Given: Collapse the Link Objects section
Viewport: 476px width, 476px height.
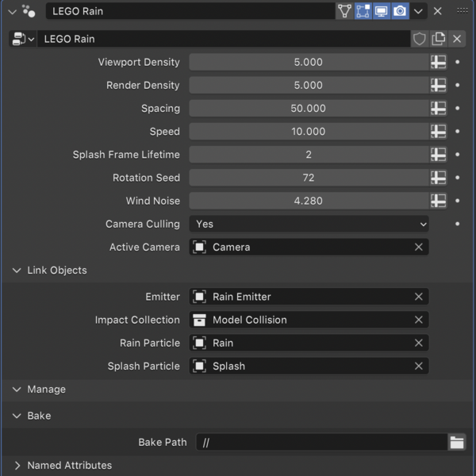Looking at the screenshot, I should click(17, 271).
